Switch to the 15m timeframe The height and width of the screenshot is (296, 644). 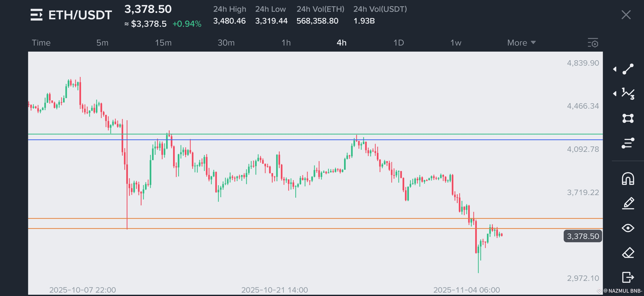coord(163,43)
